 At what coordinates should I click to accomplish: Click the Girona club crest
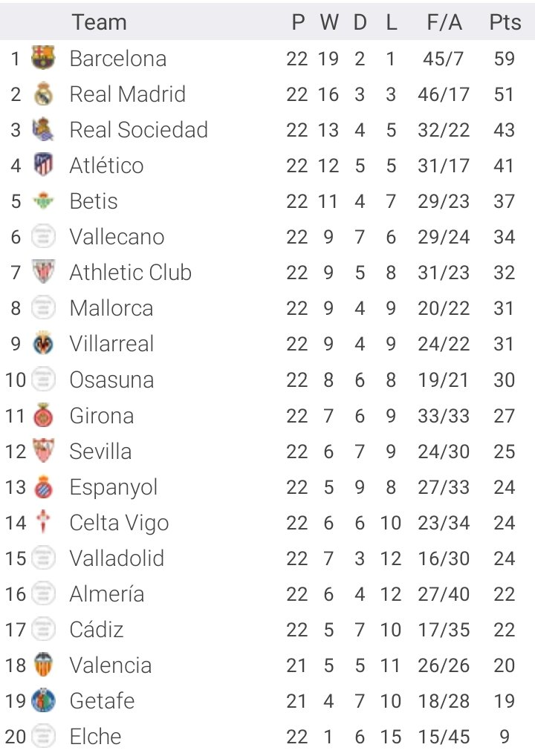pos(43,415)
